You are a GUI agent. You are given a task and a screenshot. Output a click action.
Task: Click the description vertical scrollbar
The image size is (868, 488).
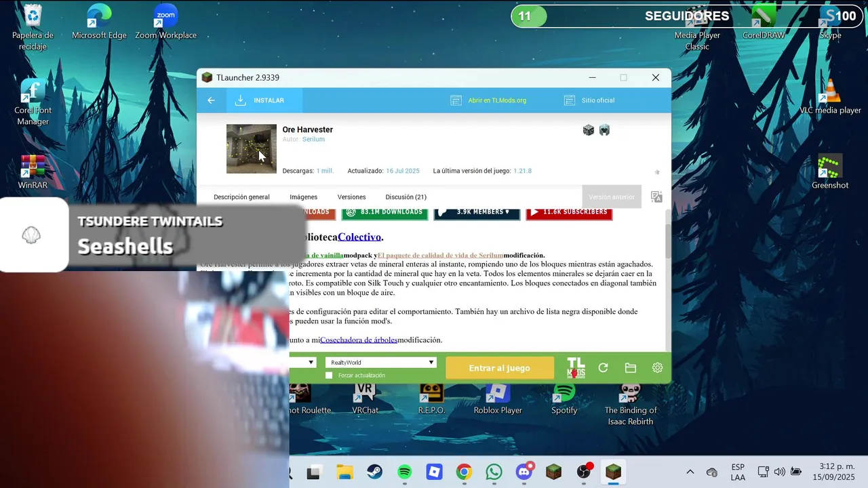(x=668, y=241)
